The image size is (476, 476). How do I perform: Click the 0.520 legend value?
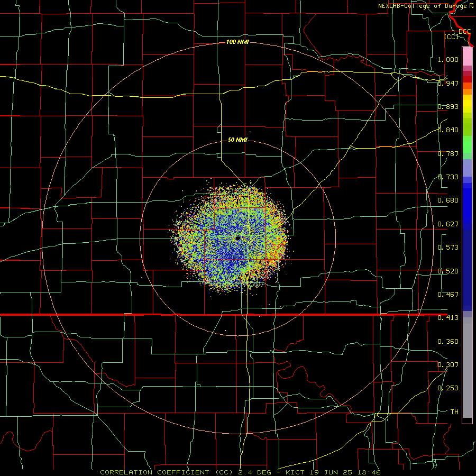click(448, 271)
